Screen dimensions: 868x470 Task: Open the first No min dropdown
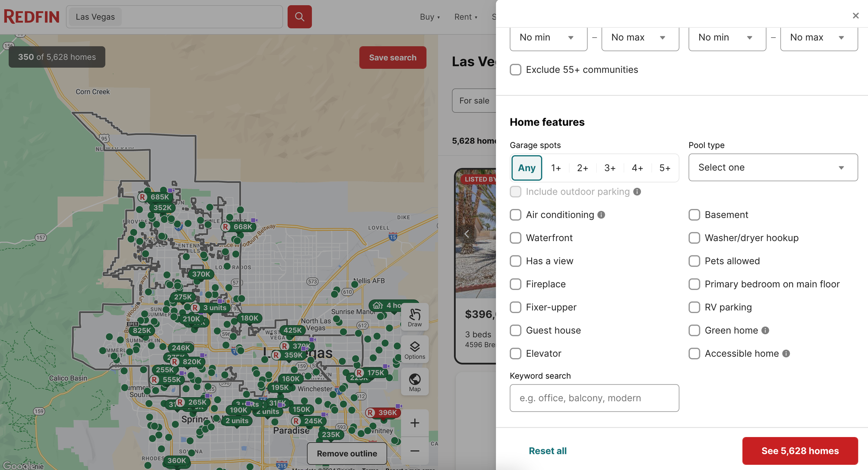tap(548, 38)
